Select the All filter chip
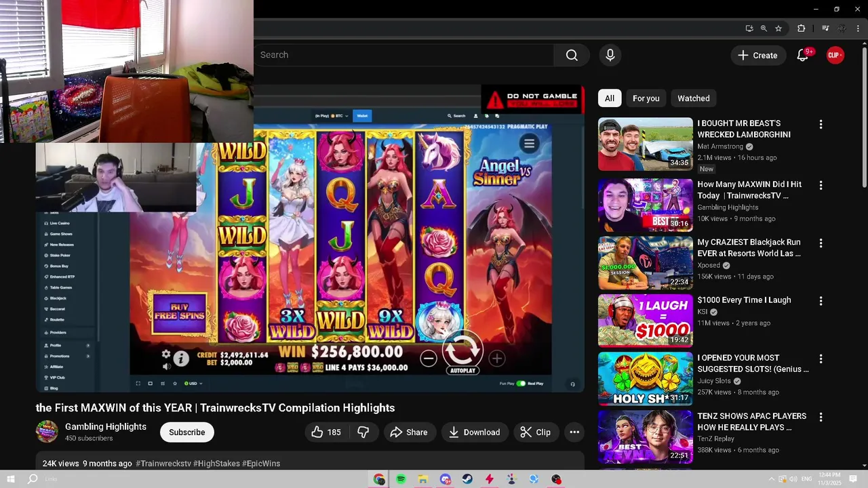 click(610, 98)
